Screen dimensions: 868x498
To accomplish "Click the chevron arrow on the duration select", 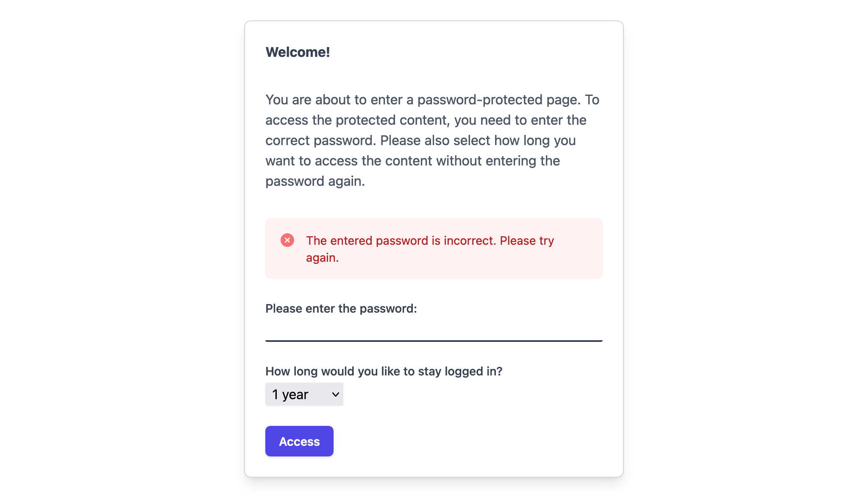I will 335,394.
